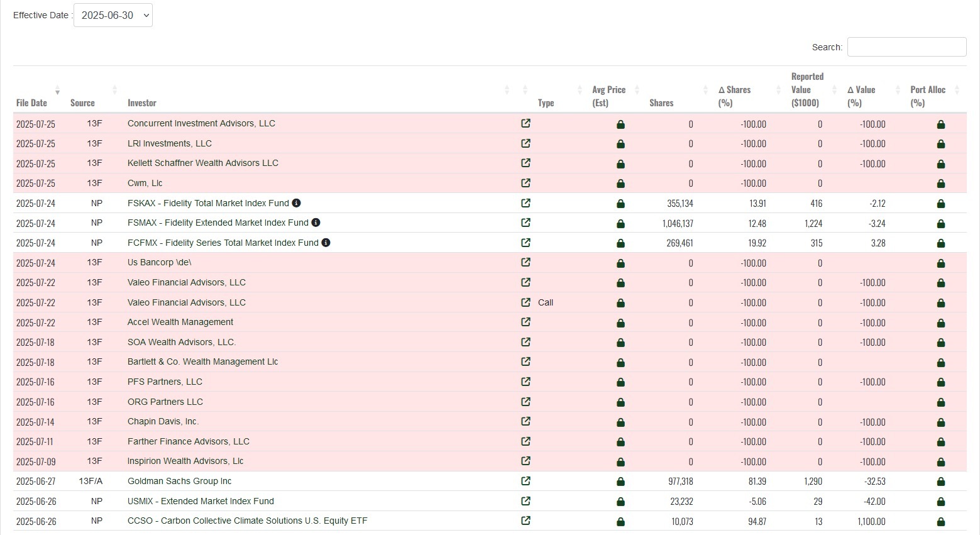Screen dimensions: 980x535
Task: Select shares value 1,046,137
Action: (678, 223)
